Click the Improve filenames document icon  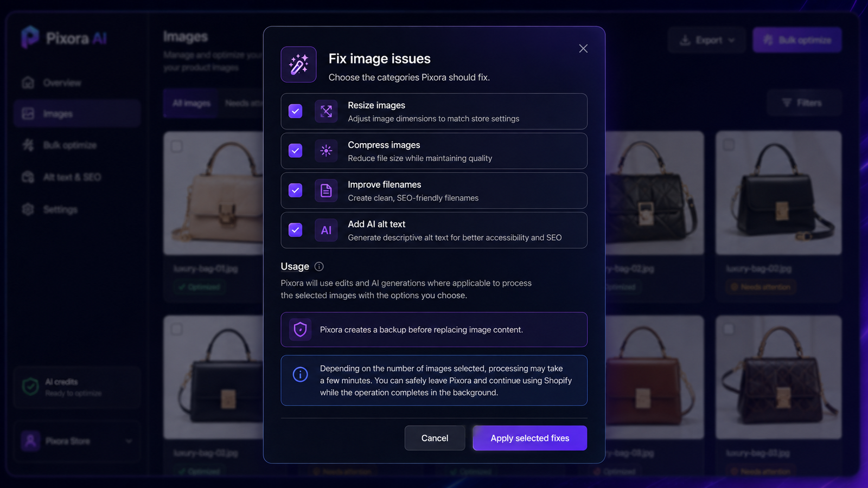(326, 190)
